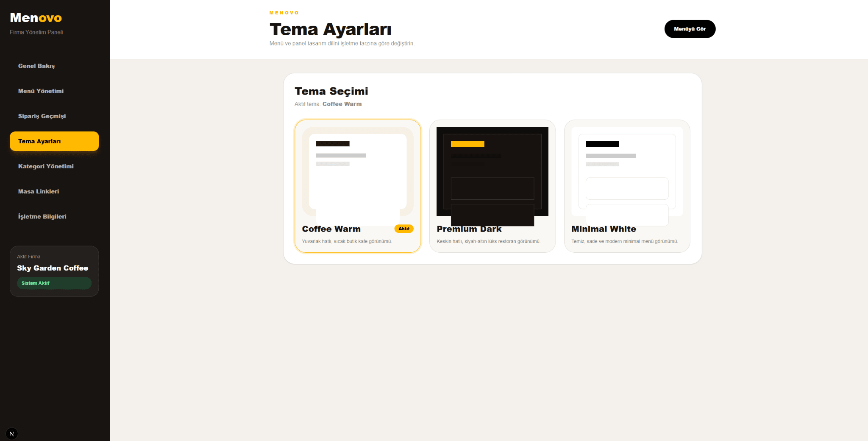
Task: Click the small MENOVO label above heading
Action: click(284, 13)
